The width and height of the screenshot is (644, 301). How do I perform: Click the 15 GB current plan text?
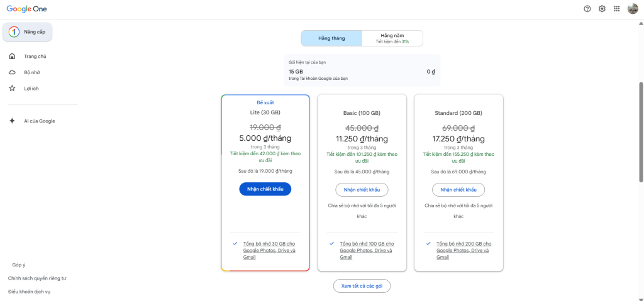point(296,72)
